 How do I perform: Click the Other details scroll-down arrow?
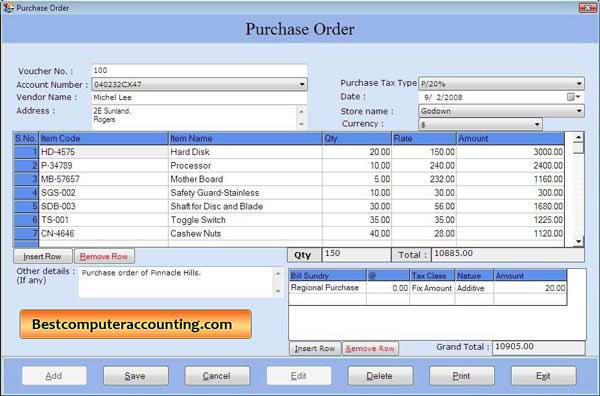point(278,292)
